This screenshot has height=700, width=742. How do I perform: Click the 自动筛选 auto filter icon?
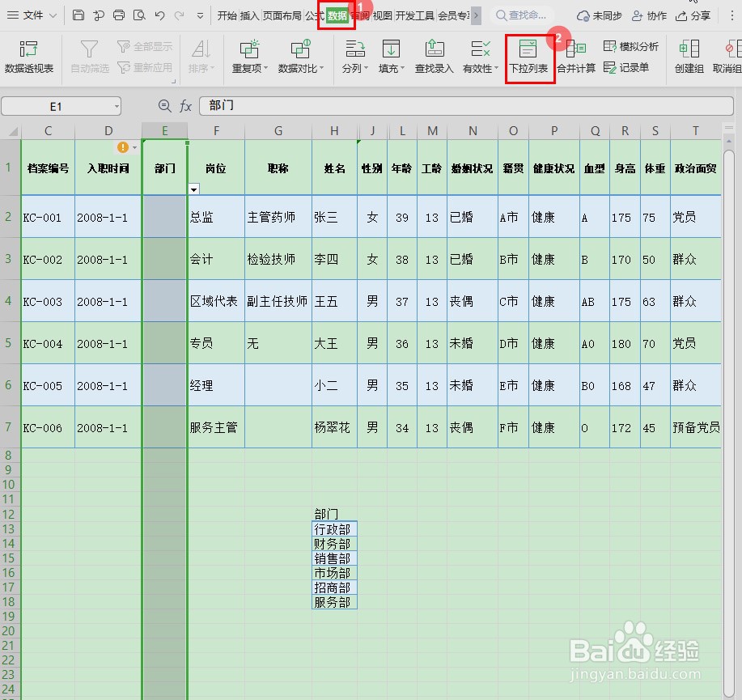(90, 57)
